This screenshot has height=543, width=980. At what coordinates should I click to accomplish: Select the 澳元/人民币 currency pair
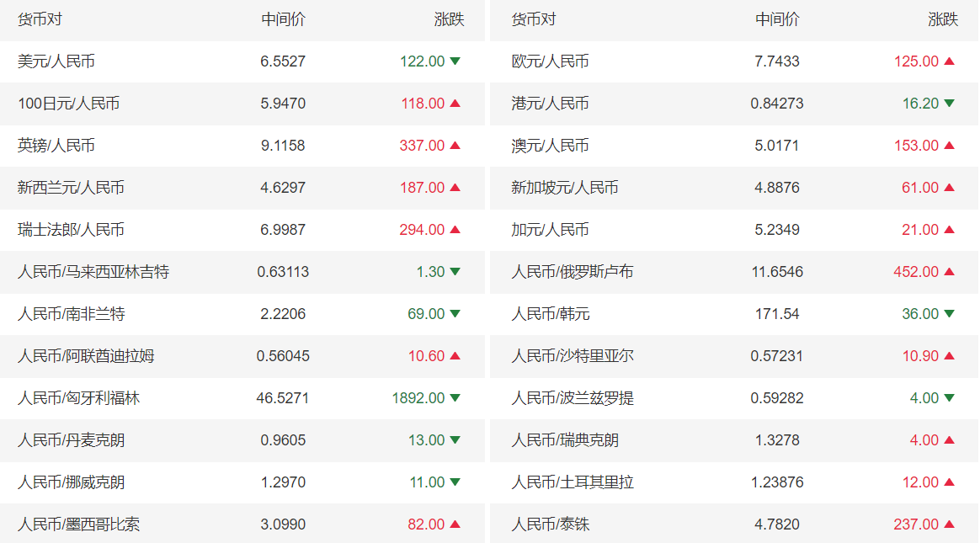(550, 145)
